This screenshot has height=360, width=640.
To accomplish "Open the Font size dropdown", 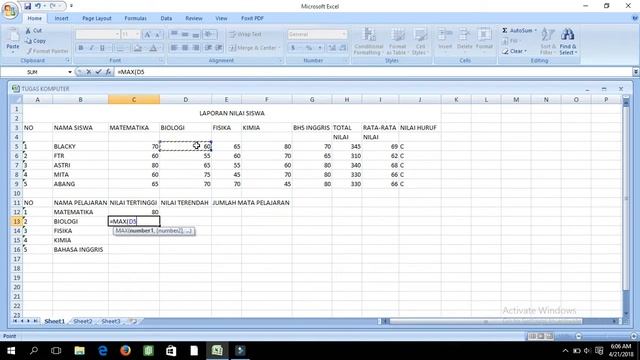I will [x=137, y=34].
